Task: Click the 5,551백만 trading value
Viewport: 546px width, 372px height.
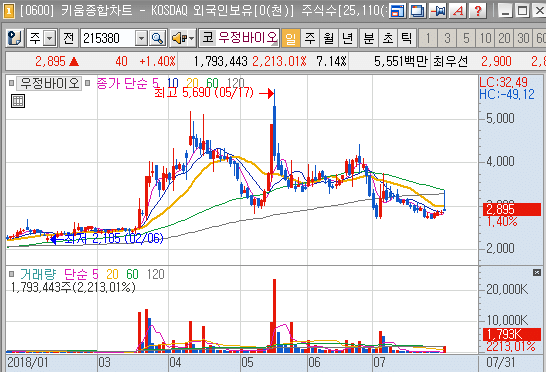Action: [x=400, y=62]
